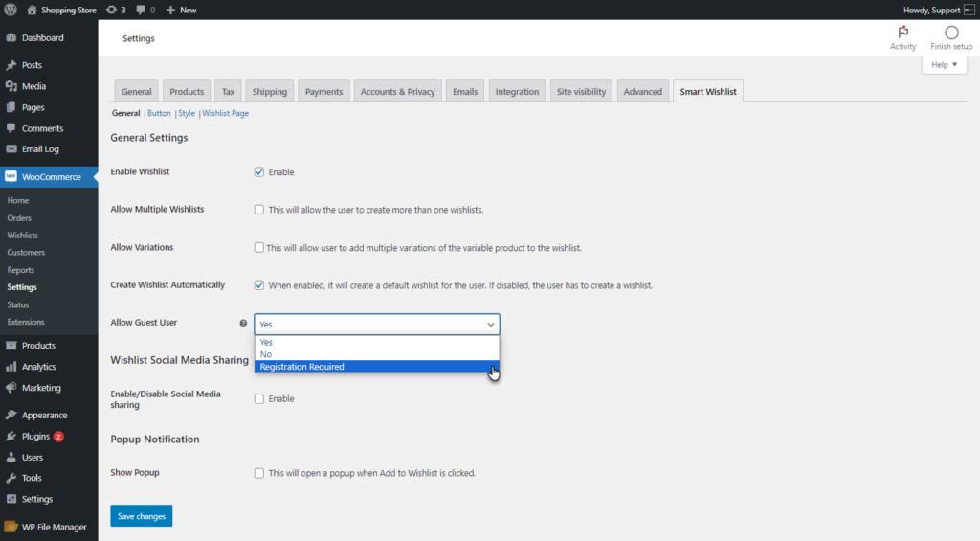Open the Products settings tab
This screenshot has width=980, height=541.
pyautogui.click(x=187, y=91)
